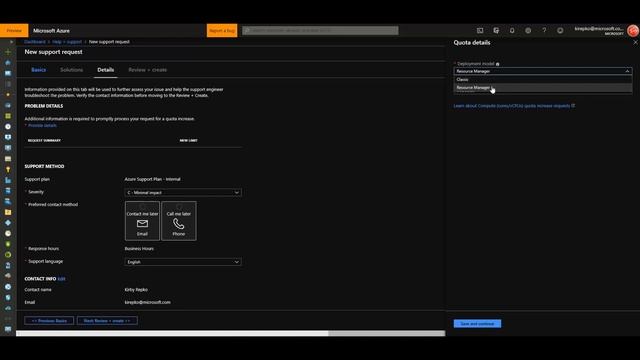Close the Quota details panel
The width and height of the screenshot is (640, 360).
(x=635, y=42)
